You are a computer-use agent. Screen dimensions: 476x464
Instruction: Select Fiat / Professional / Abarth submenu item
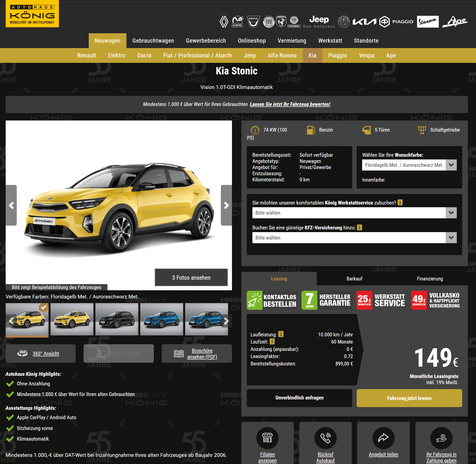pyautogui.click(x=197, y=55)
